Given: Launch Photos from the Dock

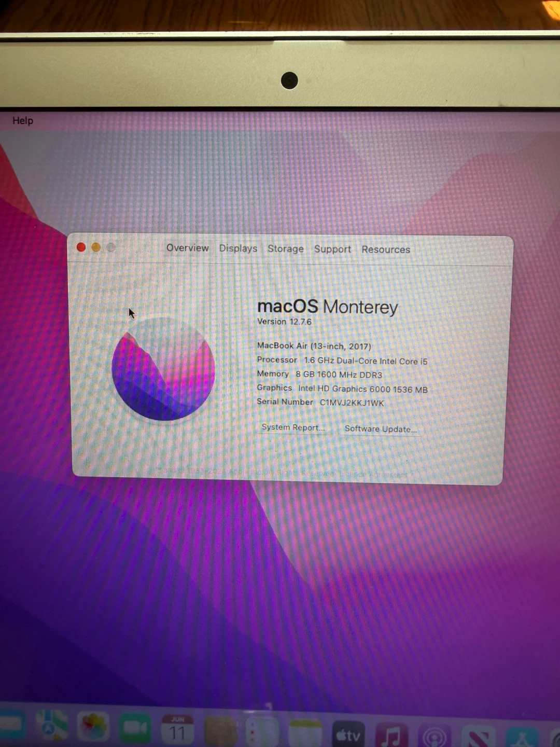Looking at the screenshot, I should pos(93,727).
